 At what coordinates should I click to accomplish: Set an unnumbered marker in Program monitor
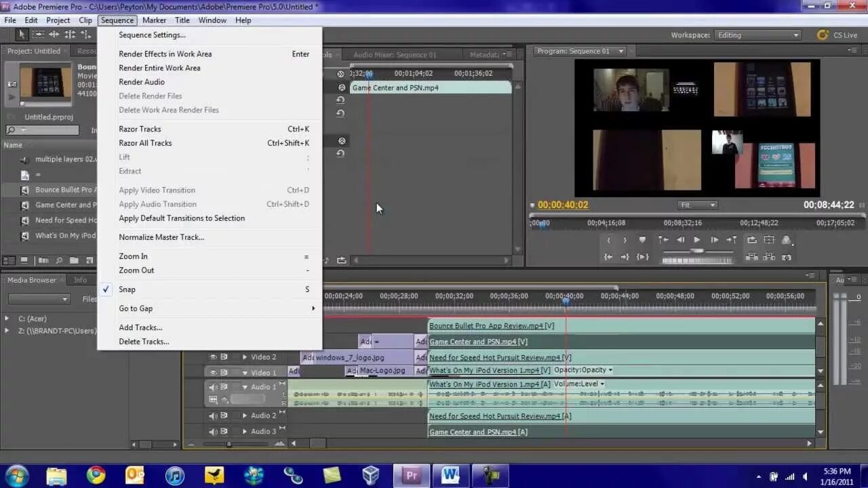pos(642,240)
